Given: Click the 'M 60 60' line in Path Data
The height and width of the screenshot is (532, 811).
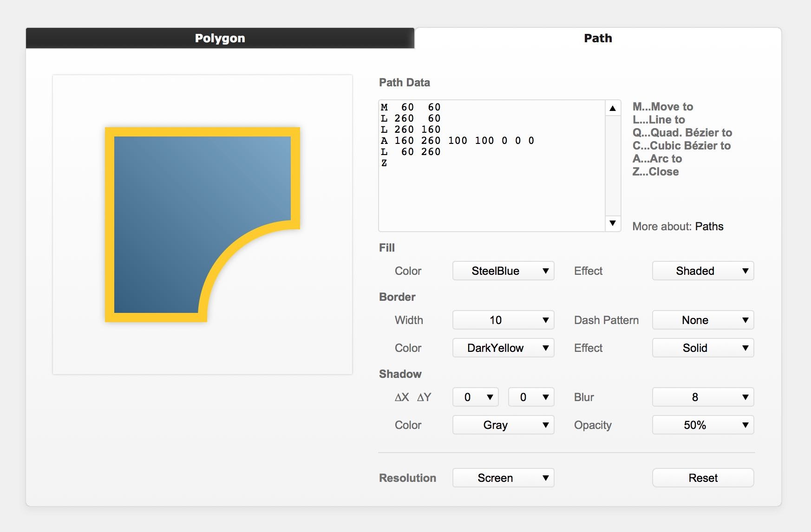Looking at the screenshot, I should pos(411,107).
